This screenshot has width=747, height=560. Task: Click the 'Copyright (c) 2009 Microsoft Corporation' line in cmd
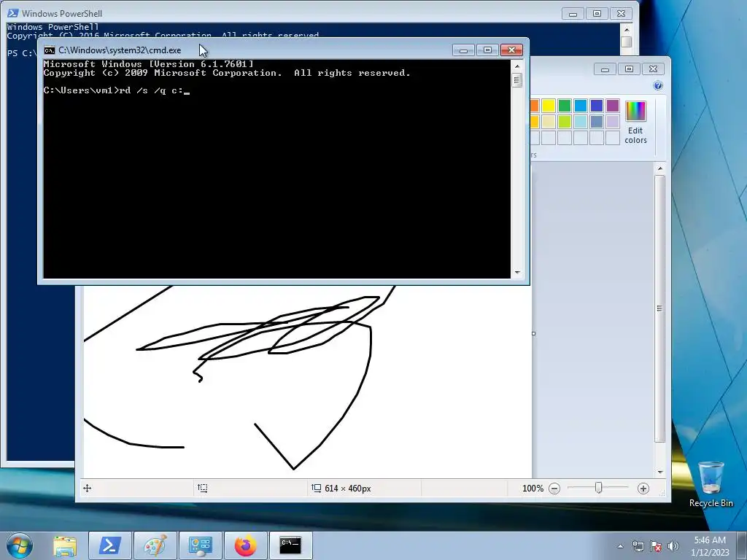click(227, 73)
